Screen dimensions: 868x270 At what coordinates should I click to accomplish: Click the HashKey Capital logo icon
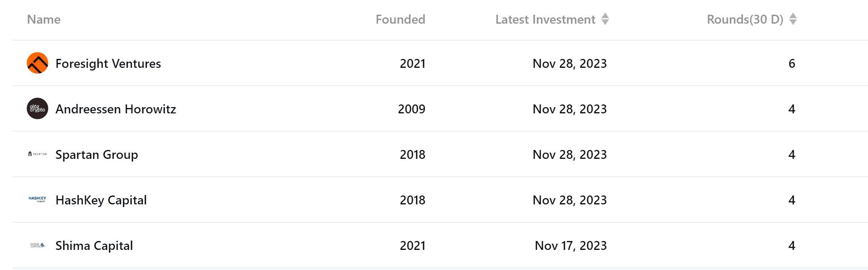37,199
